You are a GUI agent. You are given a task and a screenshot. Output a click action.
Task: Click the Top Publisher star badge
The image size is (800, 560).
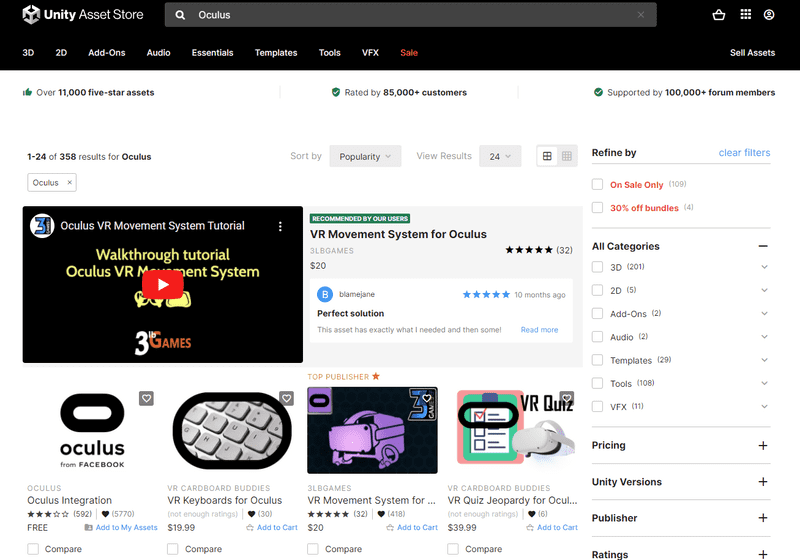coord(376,376)
